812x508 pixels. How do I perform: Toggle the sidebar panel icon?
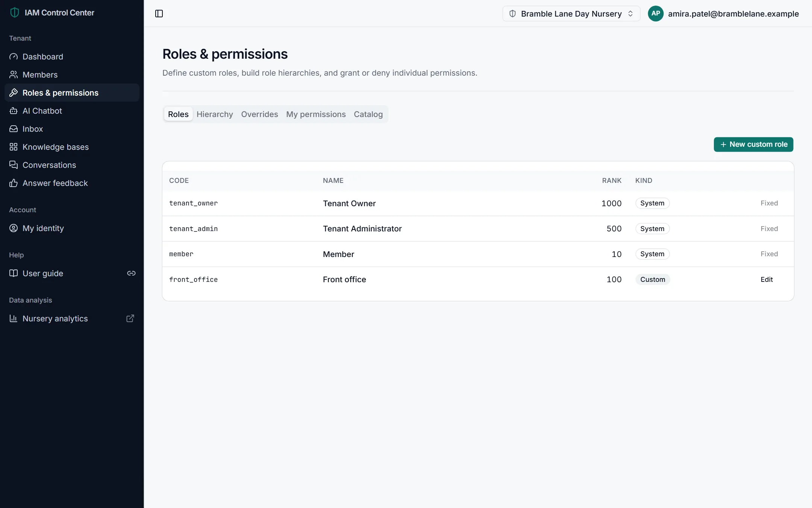click(x=159, y=14)
